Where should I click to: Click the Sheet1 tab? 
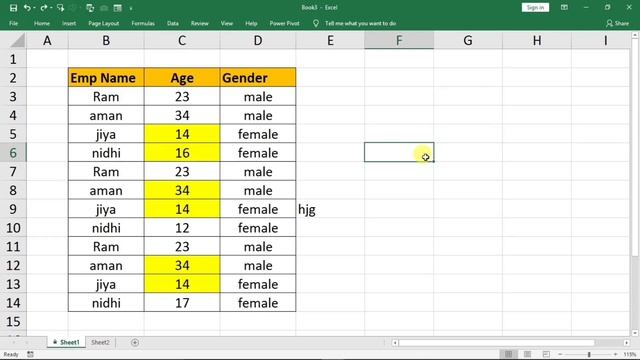pyautogui.click(x=67, y=342)
